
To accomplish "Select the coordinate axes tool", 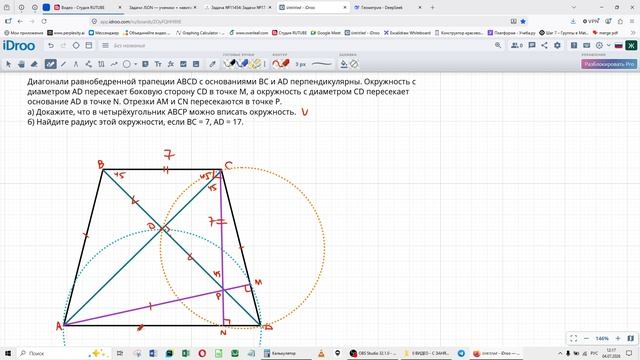I will click(x=101, y=64).
